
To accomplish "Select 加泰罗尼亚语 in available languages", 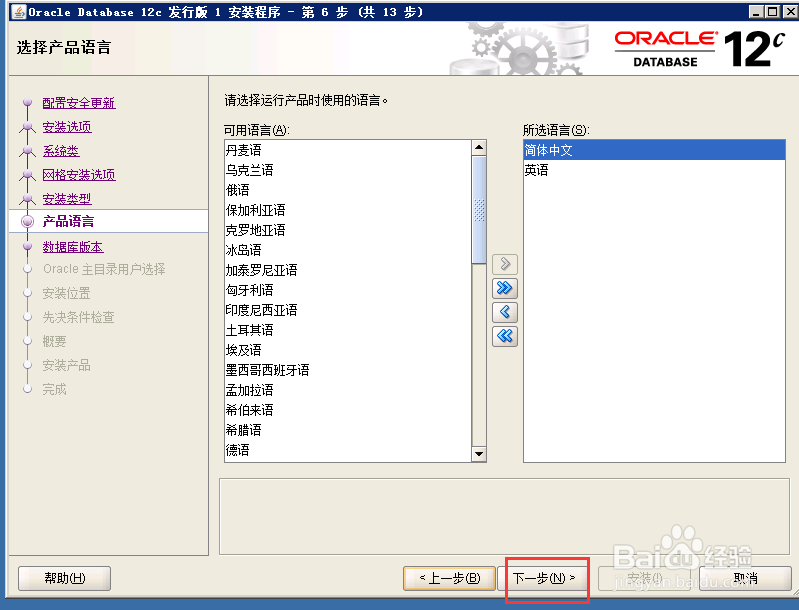I will click(x=348, y=270).
